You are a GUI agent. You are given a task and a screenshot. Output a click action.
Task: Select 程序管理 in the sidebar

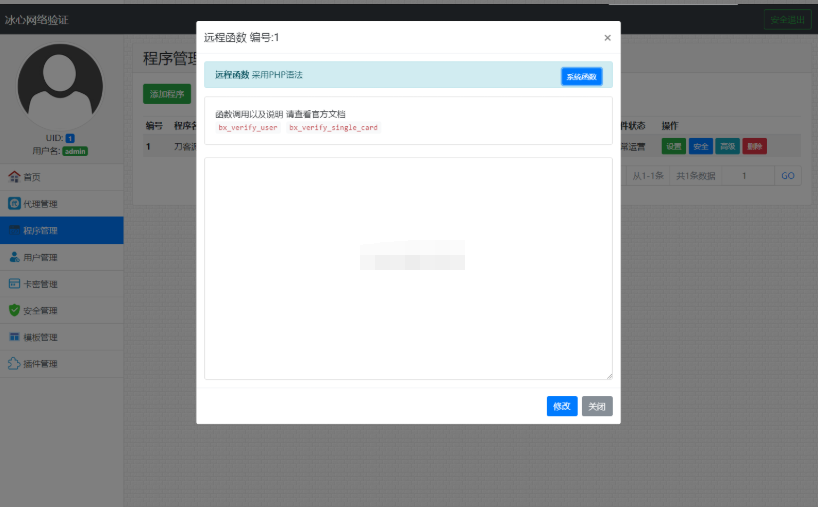62,230
